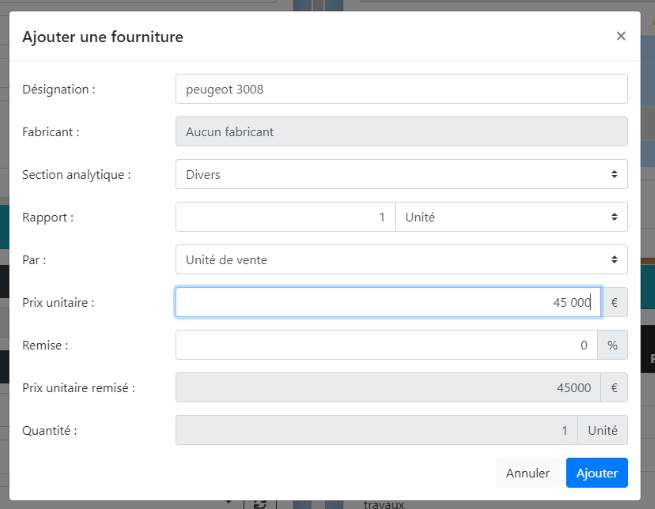The height and width of the screenshot is (509, 655).
Task: Click the Remise label
Action: pos(47,345)
